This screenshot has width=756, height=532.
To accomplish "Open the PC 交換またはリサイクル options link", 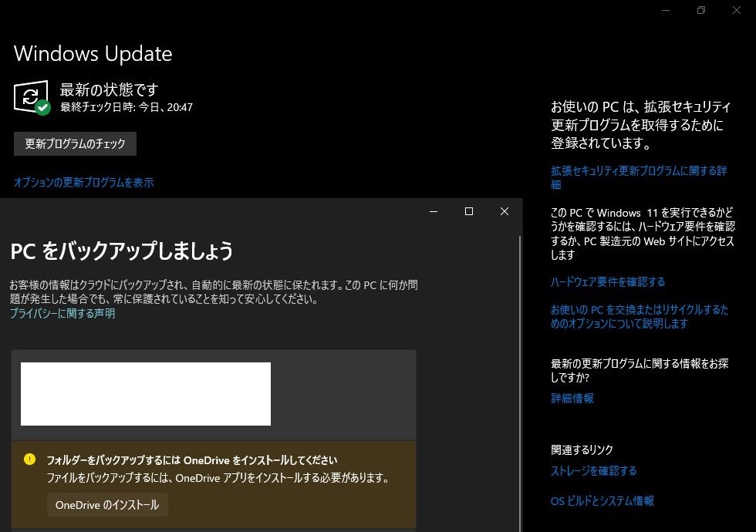I will pos(640,316).
